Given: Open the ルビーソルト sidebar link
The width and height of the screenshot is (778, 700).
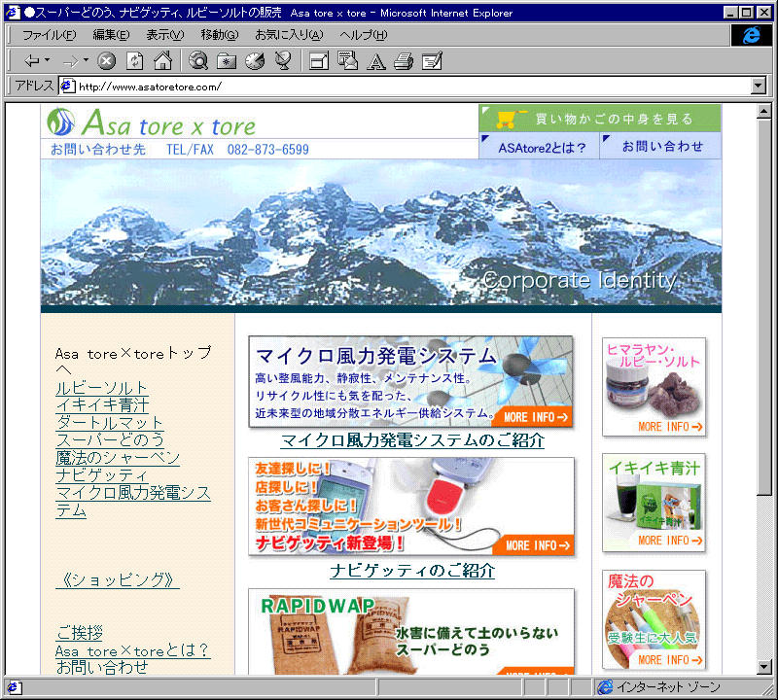Looking at the screenshot, I should [102, 388].
